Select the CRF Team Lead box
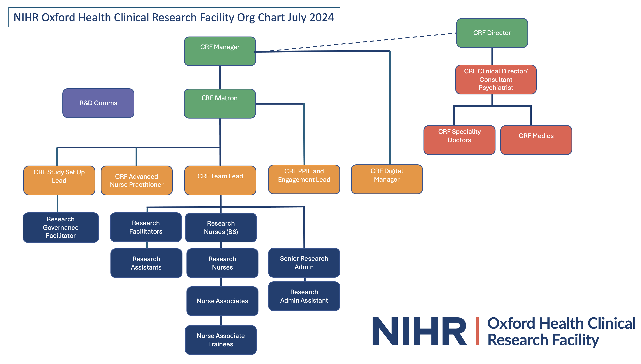The height and width of the screenshot is (364, 641). pos(220,180)
